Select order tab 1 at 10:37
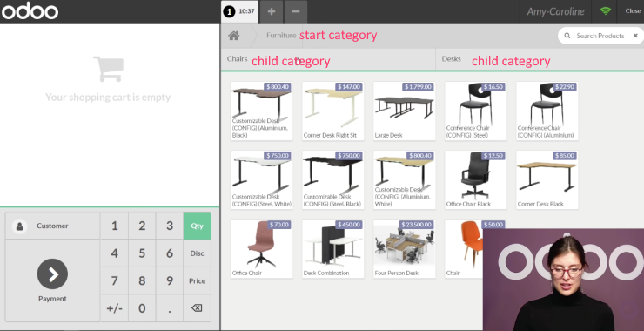The height and width of the screenshot is (331, 644). tap(240, 11)
